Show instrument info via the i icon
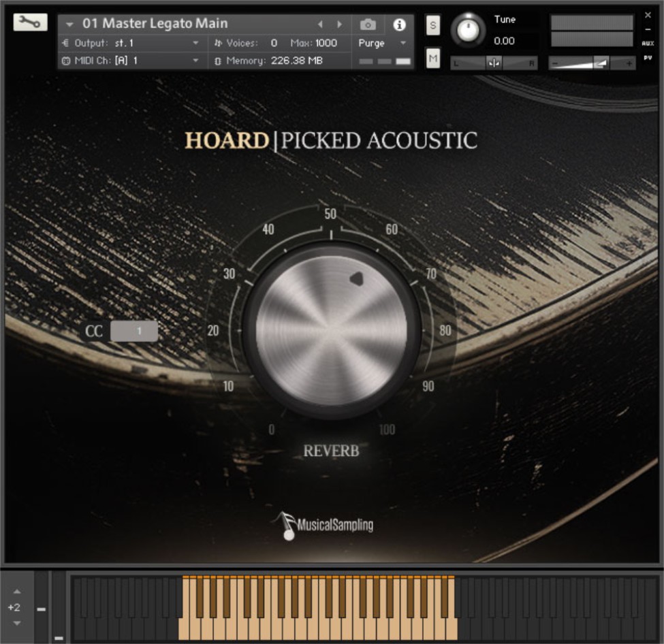The width and height of the screenshot is (664, 644). (400, 23)
